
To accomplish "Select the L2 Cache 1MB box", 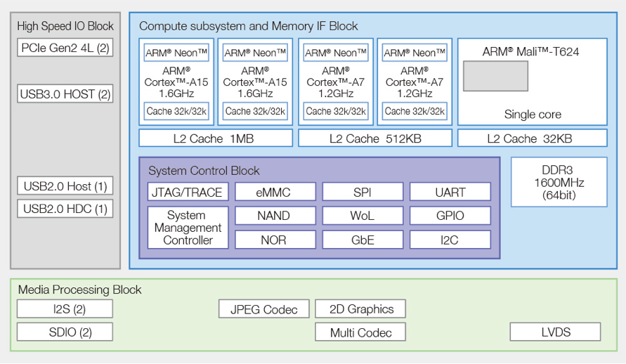I will (216, 138).
